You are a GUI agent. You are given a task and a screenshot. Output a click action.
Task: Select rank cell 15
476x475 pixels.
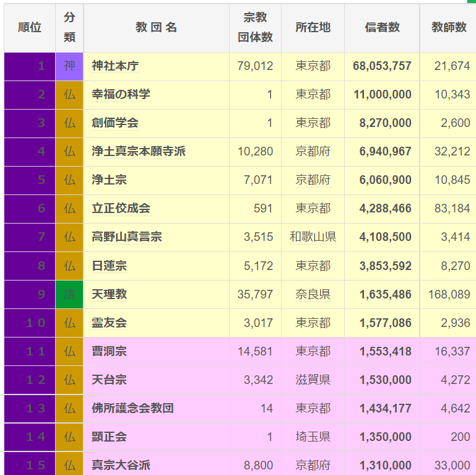click(x=30, y=464)
